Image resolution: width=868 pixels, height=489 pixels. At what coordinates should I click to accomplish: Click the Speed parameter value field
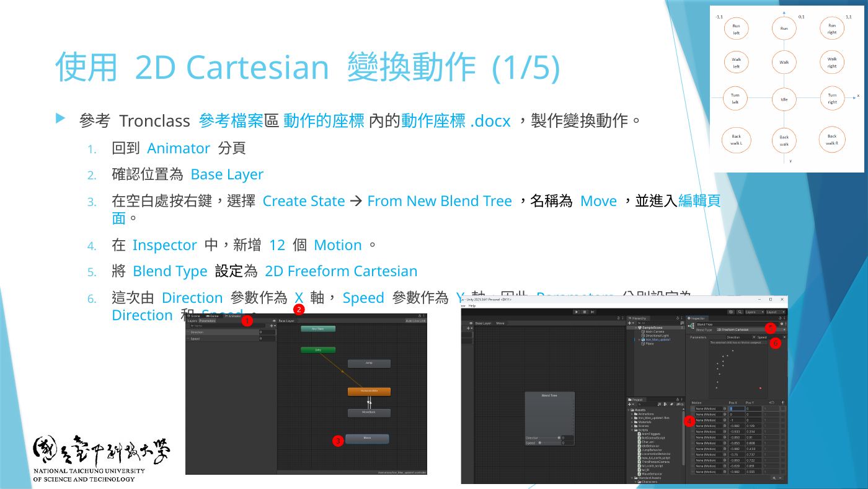tap(267, 338)
